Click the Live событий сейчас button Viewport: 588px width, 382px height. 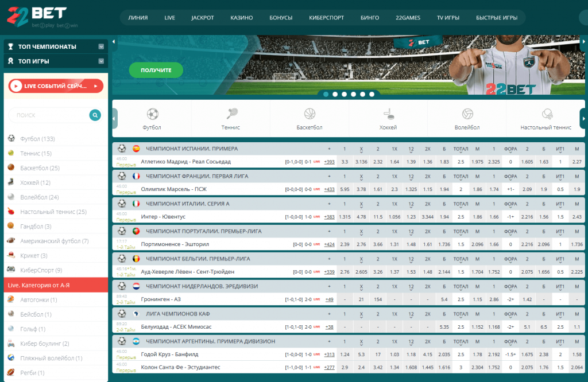pos(56,86)
